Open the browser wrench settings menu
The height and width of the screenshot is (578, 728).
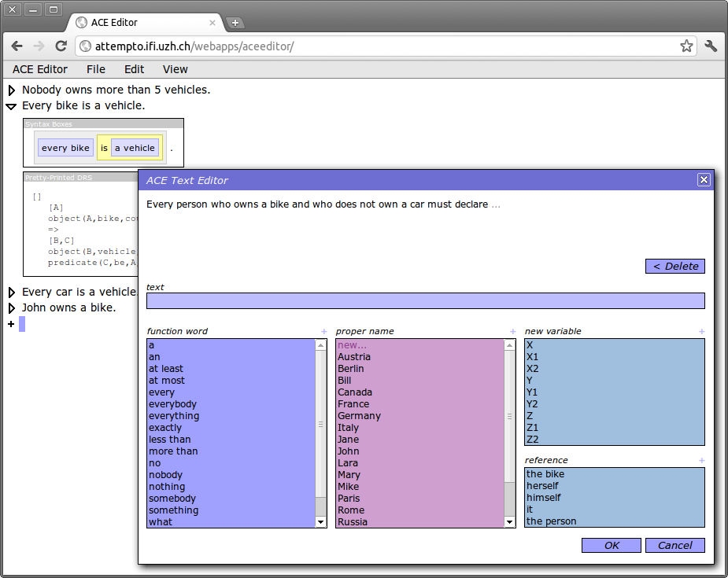coord(711,46)
